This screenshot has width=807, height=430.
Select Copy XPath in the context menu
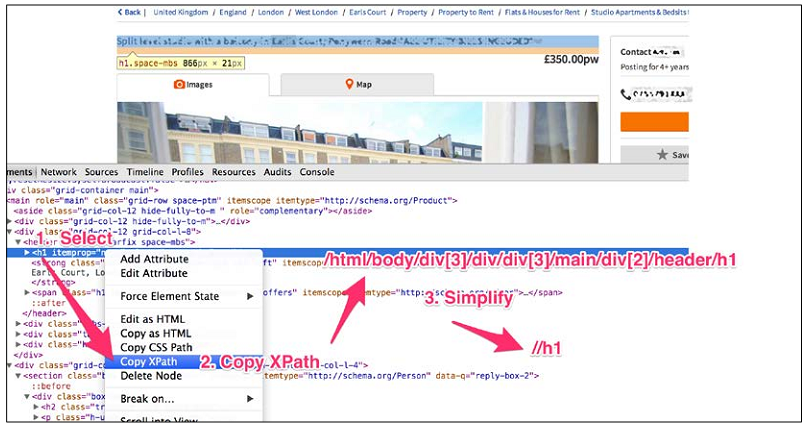pos(149,361)
